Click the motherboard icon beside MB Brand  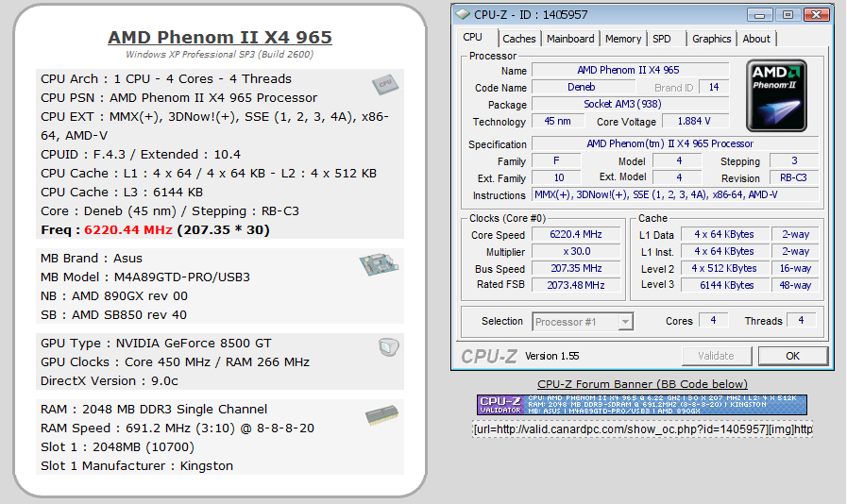pyautogui.click(x=379, y=264)
